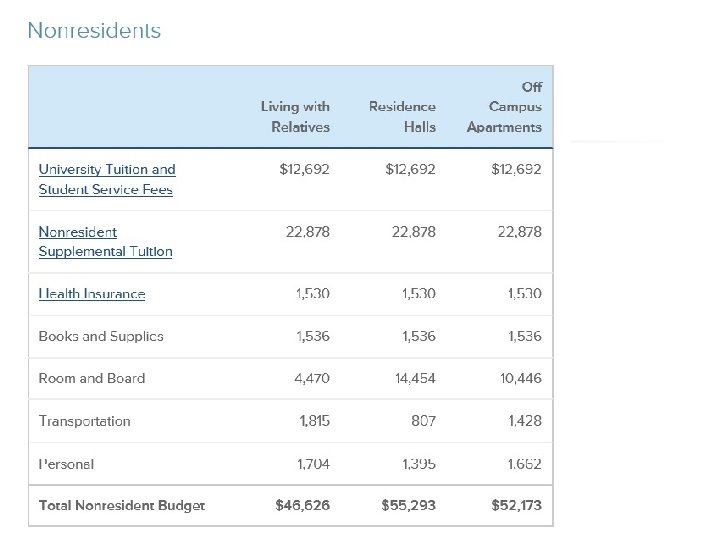Click the Books and Supplies row label
The image size is (720, 540).
[x=101, y=336]
